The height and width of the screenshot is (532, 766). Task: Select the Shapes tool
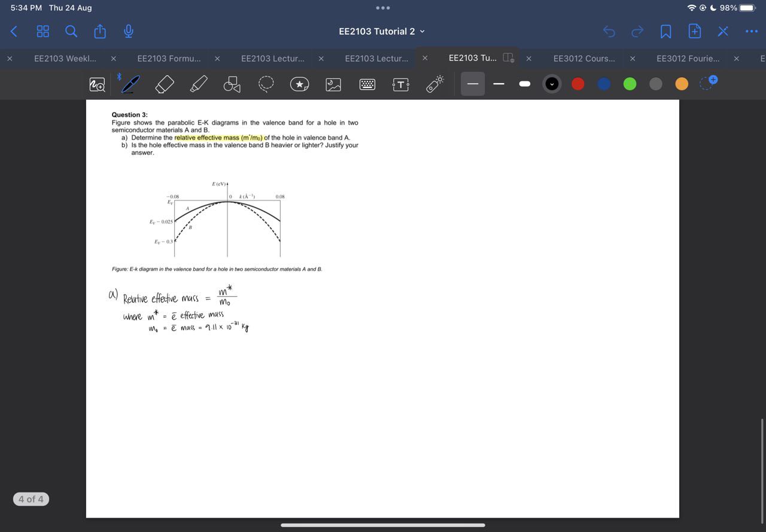[232, 84]
